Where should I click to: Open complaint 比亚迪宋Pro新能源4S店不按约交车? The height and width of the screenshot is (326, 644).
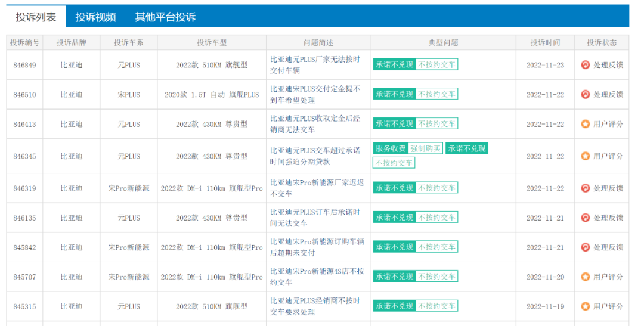[x=317, y=277]
